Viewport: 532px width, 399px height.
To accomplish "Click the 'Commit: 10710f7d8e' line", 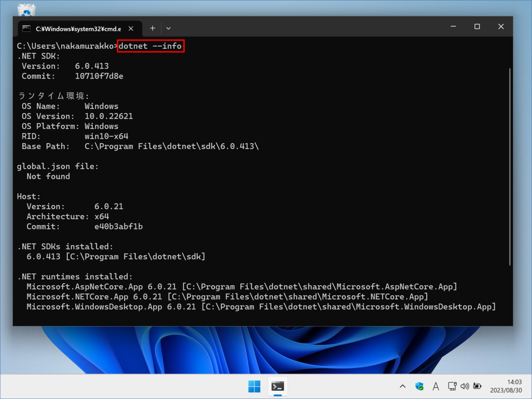I will 72,76.
